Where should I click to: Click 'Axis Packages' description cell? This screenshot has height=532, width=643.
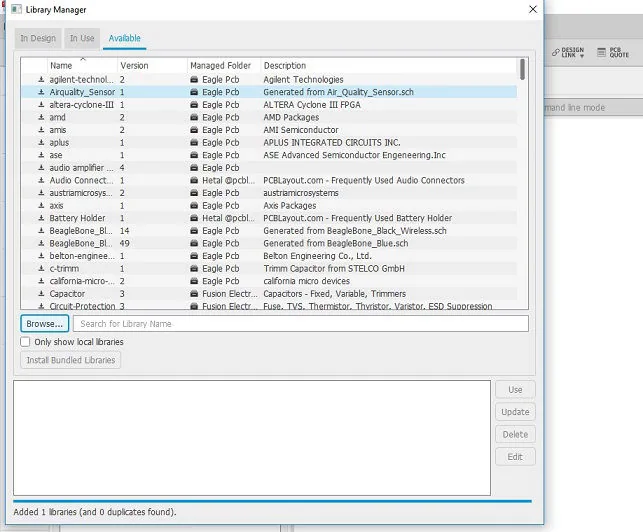290,205
